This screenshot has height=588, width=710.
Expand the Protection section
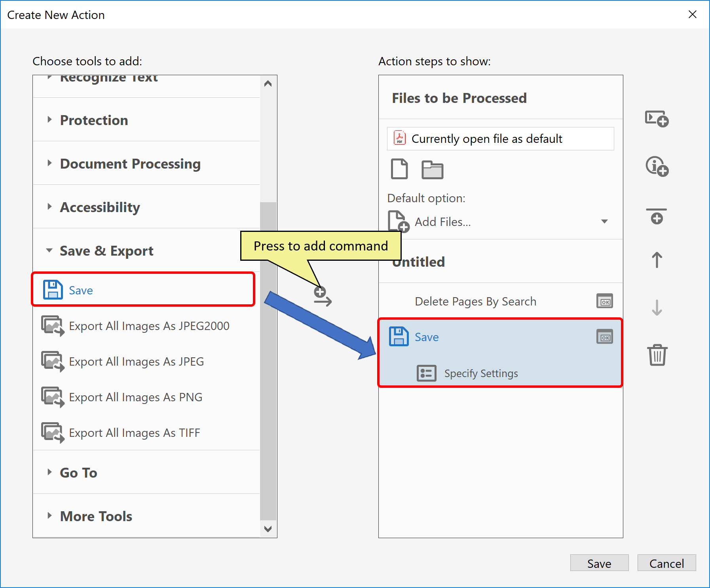point(50,120)
